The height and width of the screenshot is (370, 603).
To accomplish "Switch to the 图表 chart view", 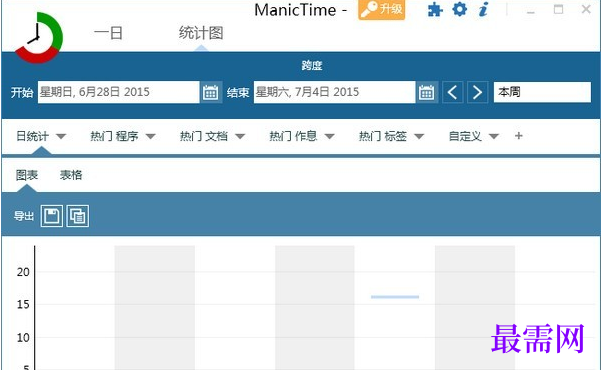I will point(27,175).
